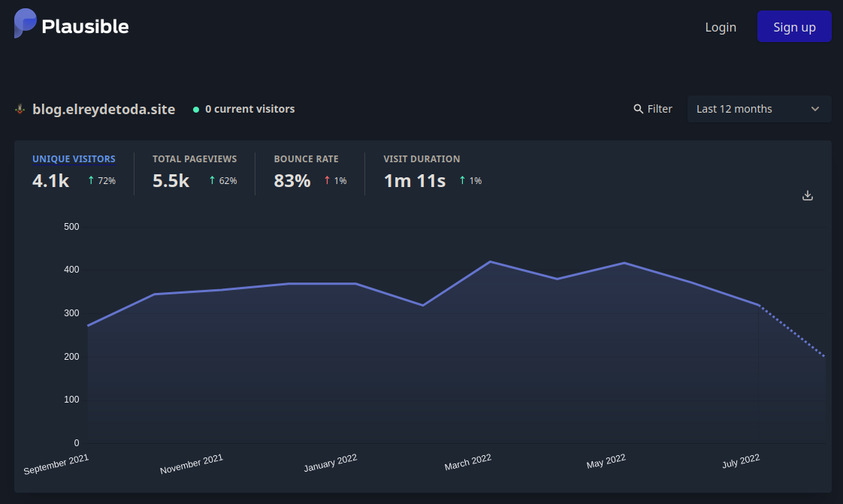Click the 4.1k unique visitors value
Screen dimensions: 843x504
[x=50, y=181]
